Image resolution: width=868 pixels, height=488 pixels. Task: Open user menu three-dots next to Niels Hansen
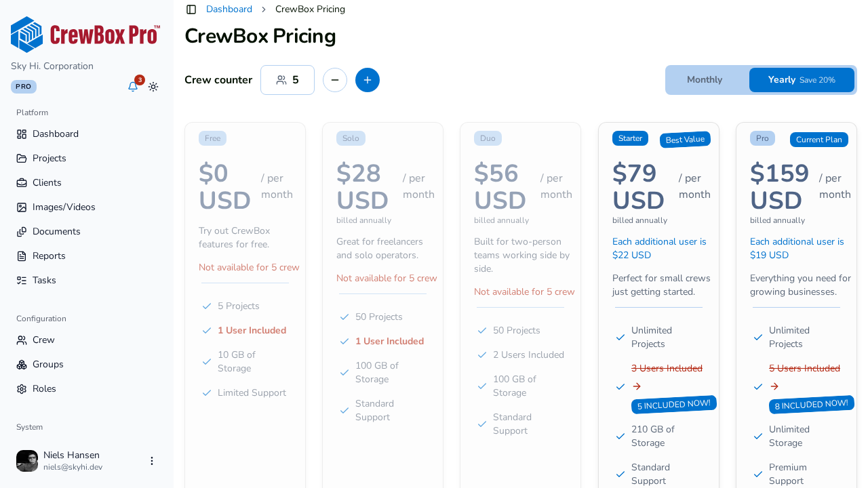(152, 461)
